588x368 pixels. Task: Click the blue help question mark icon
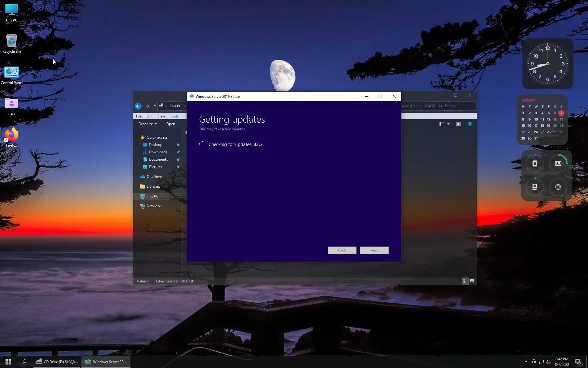point(469,124)
